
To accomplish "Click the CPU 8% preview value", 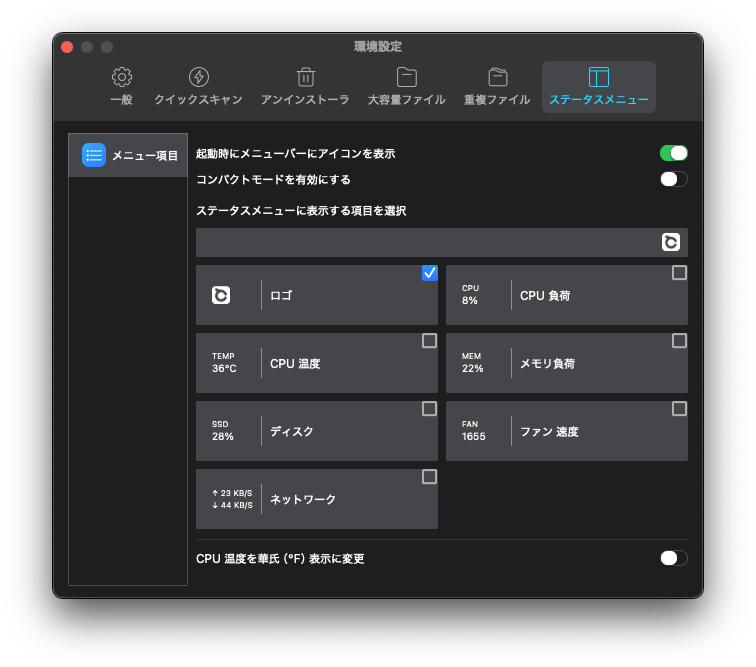I will click(470, 295).
